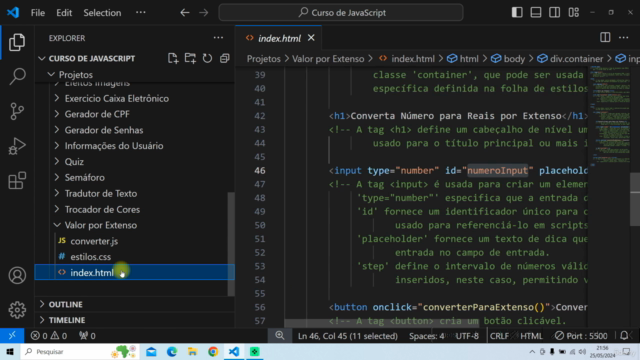Change indentation via Spaces: 4
Screen dimensions: 640x360
[426, 336]
